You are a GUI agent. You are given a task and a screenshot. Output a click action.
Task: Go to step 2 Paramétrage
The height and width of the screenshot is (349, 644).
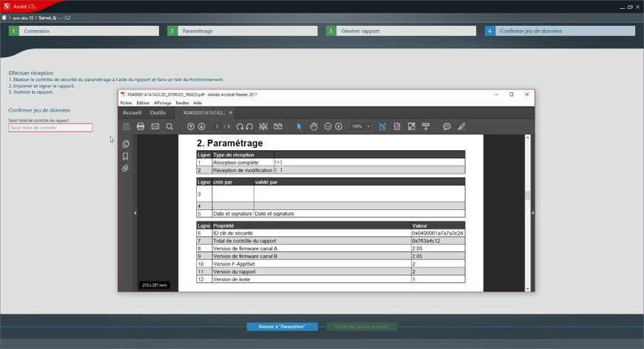click(243, 31)
